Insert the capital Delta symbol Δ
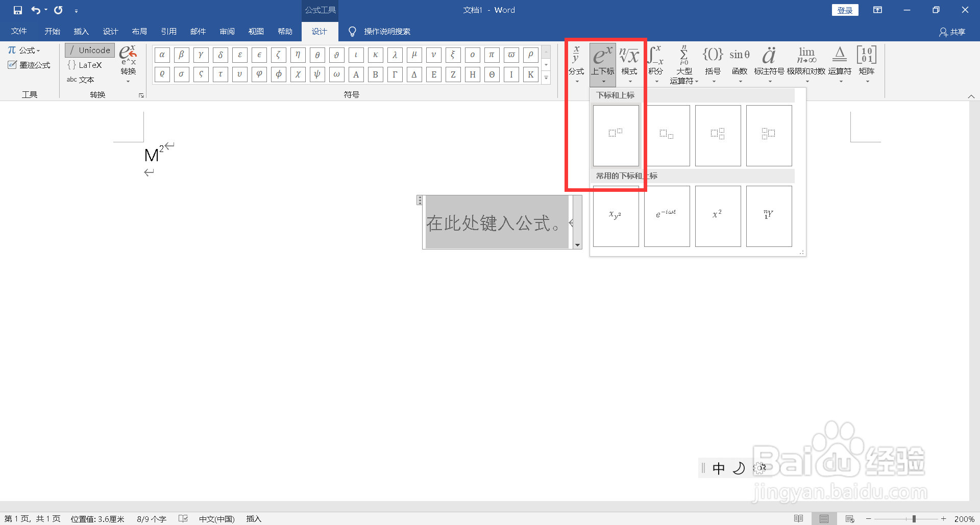 point(414,74)
